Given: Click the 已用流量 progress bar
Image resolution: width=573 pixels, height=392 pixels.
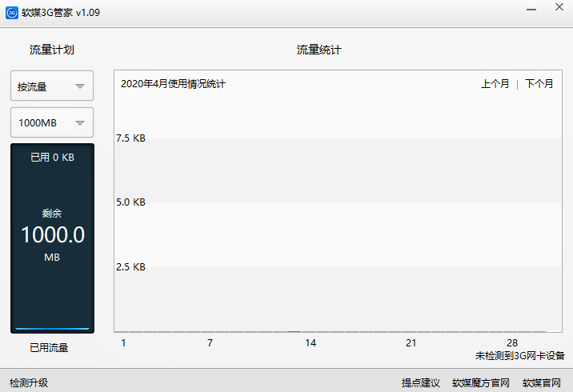Looking at the screenshot, I should (52, 329).
